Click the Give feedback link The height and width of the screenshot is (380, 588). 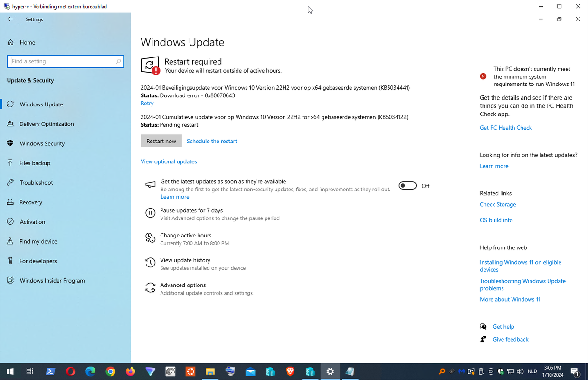(x=511, y=339)
